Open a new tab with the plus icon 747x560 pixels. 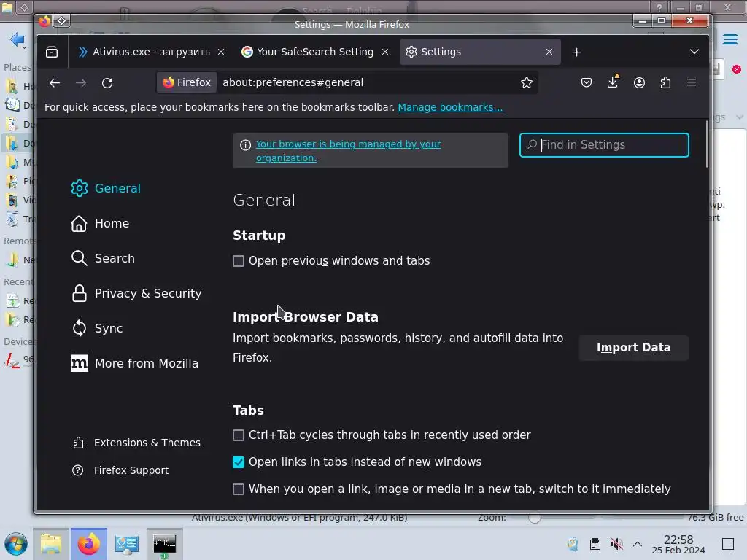point(576,52)
